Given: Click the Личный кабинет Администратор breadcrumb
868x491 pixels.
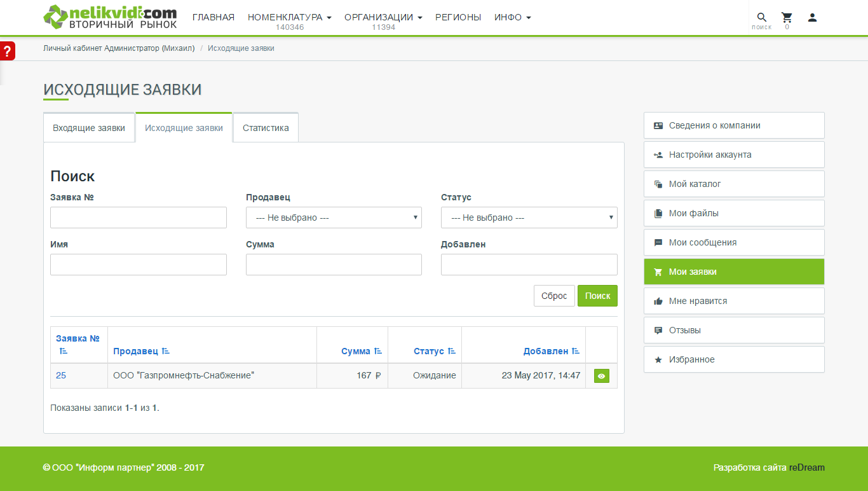Looking at the screenshot, I should pos(119,48).
